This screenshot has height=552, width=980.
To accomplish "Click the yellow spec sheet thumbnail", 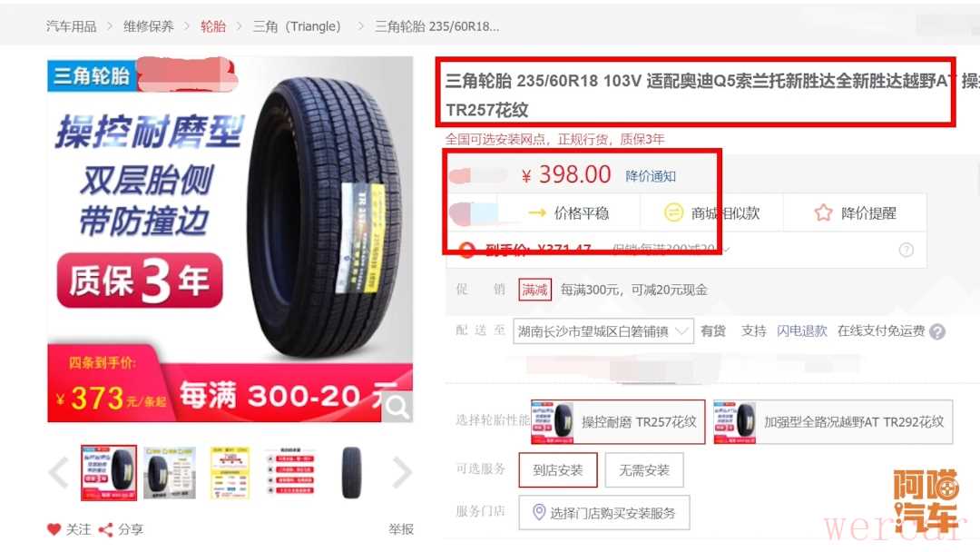I will (230, 473).
